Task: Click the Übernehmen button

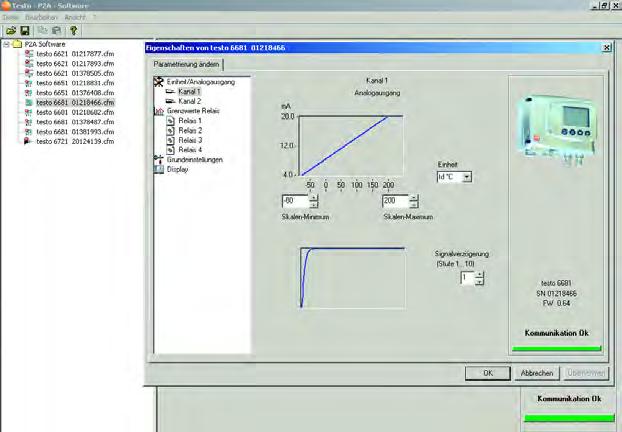Action: coord(586,373)
